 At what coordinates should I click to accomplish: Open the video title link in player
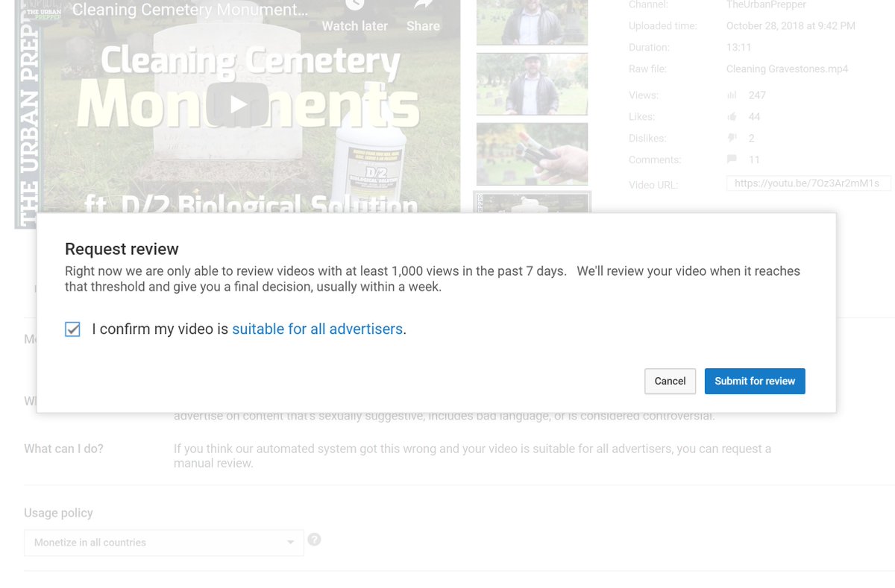tap(190, 10)
